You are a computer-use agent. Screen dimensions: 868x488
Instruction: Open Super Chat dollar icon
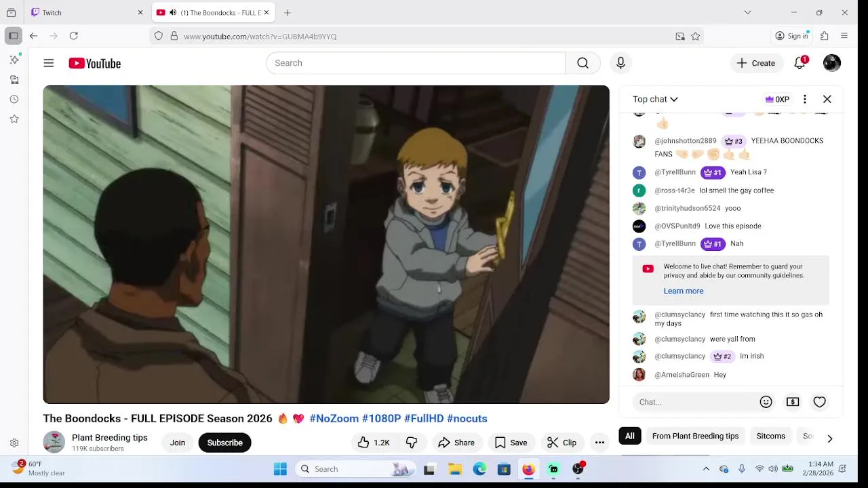tap(793, 402)
